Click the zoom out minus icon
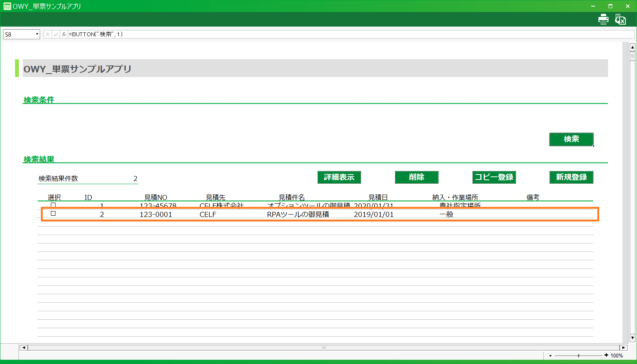 click(x=550, y=356)
